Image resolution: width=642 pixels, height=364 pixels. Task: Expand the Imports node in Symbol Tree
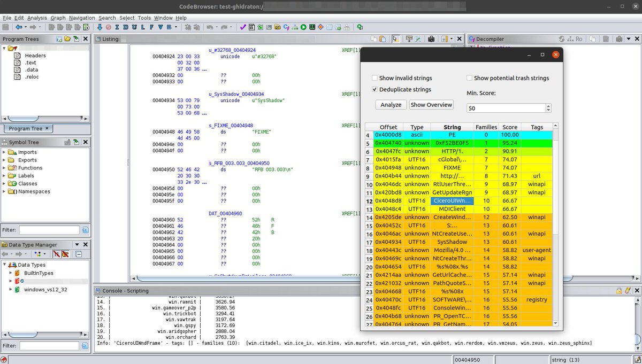5,152
